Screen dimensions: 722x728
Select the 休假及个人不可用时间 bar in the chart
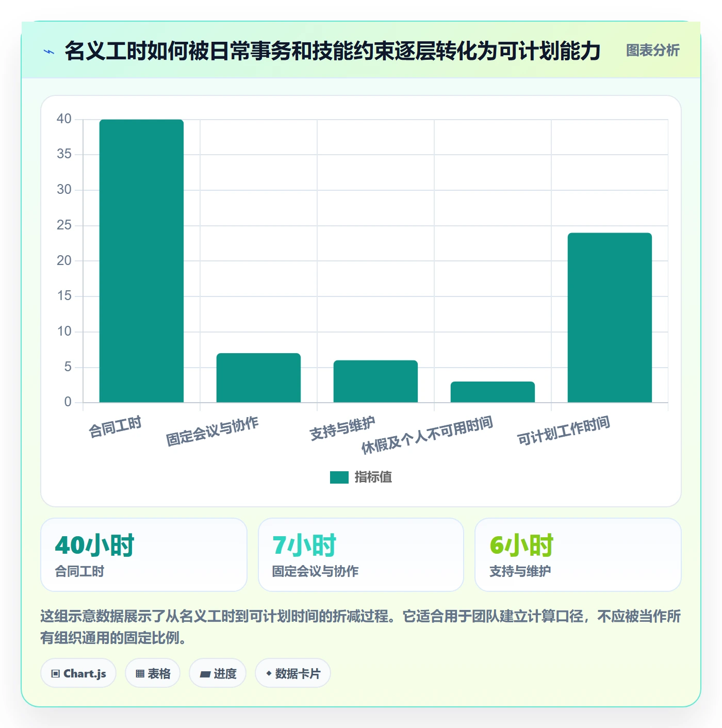(493, 392)
